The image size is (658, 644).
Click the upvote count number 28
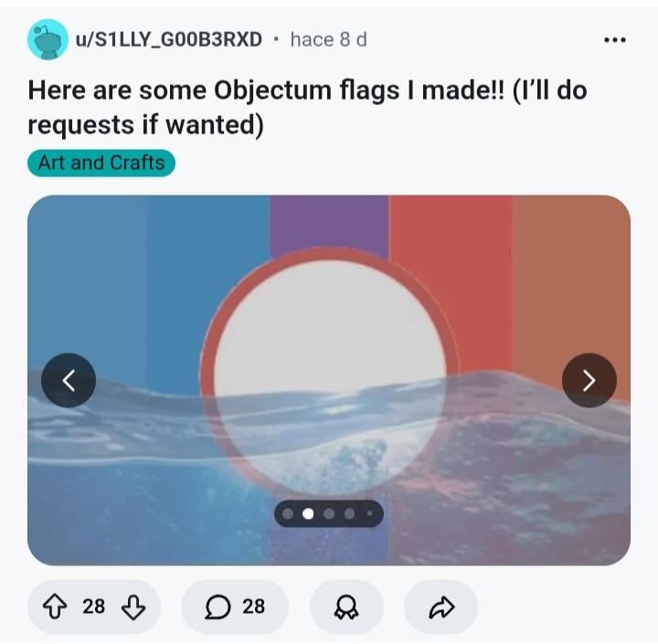tap(93, 607)
